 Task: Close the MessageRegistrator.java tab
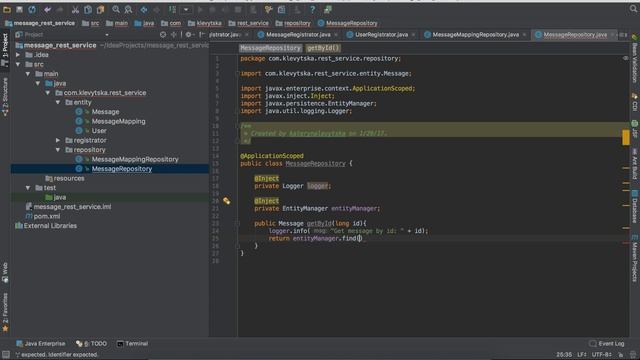(x=336, y=35)
